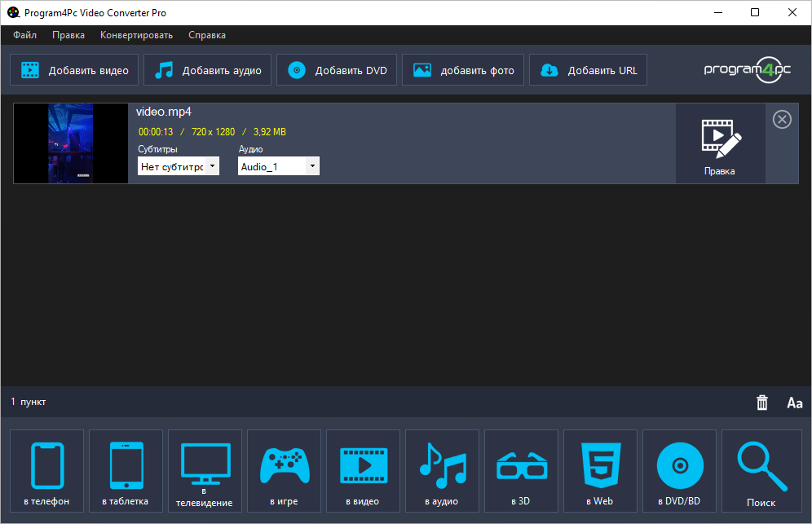812x524 pixels.
Task: Expand the Субтитры dropdown
Action: click(212, 166)
